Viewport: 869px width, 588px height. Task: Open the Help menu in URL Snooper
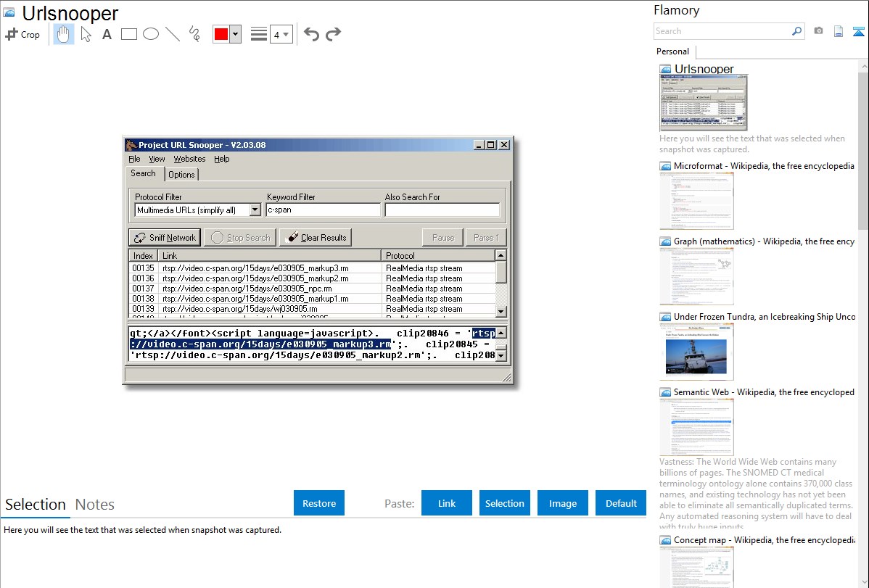click(222, 159)
